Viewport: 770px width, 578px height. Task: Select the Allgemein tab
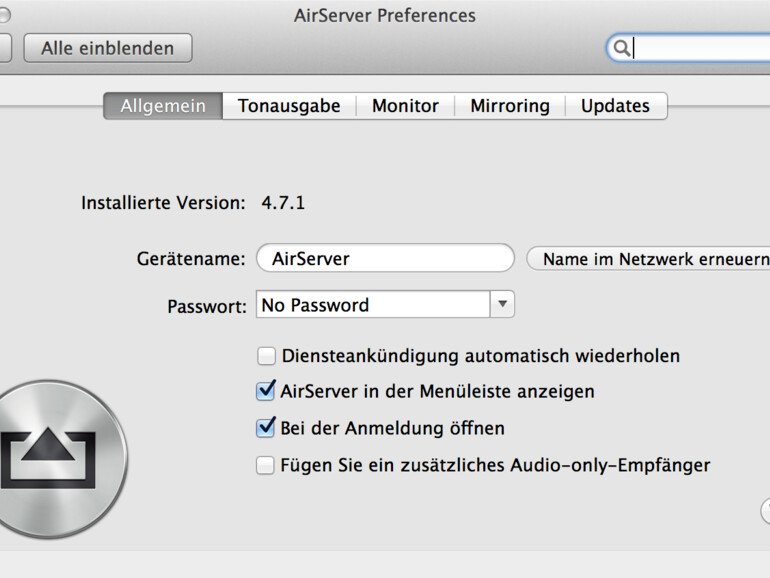[x=163, y=106]
